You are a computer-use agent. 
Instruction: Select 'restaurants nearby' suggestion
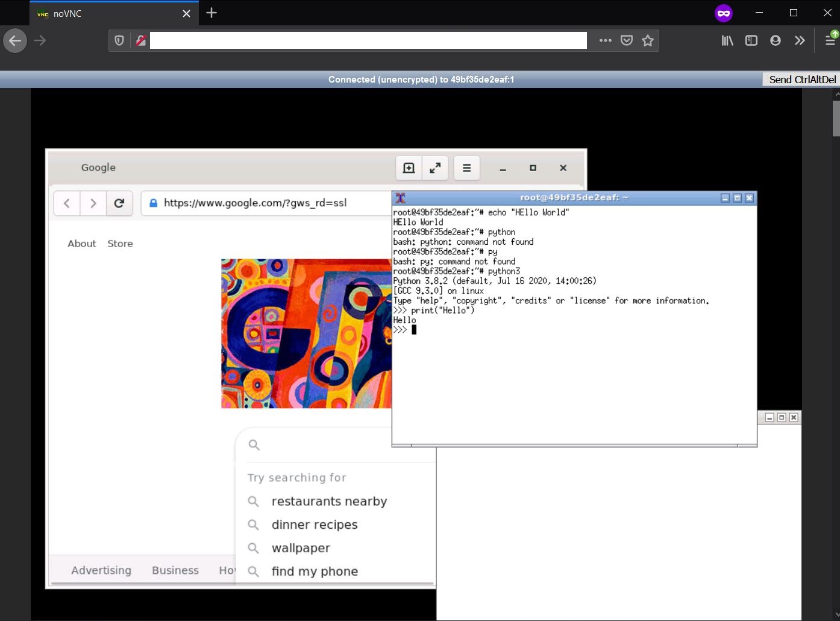[x=329, y=502]
